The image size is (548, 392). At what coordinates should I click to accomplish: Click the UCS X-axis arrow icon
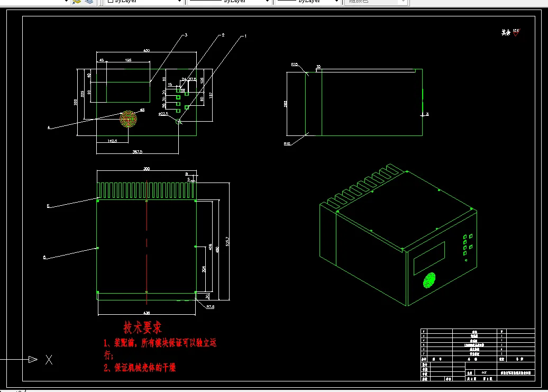pos(33,359)
